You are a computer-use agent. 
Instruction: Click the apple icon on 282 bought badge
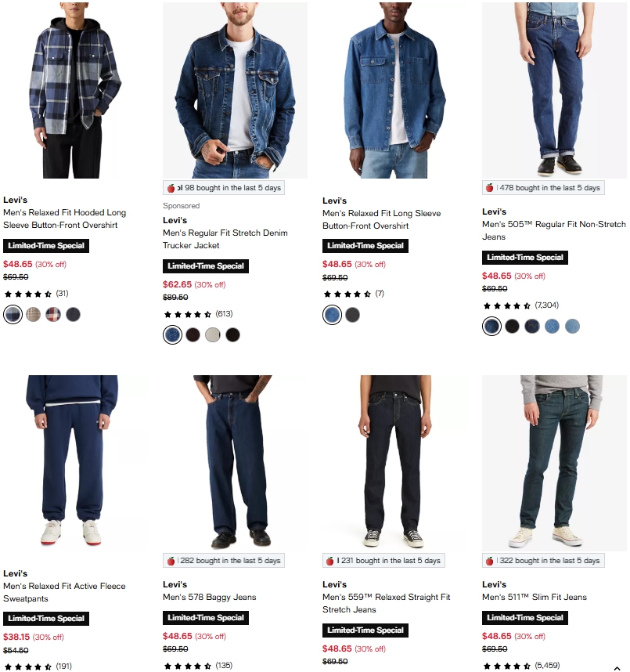(x=171, y=561)
